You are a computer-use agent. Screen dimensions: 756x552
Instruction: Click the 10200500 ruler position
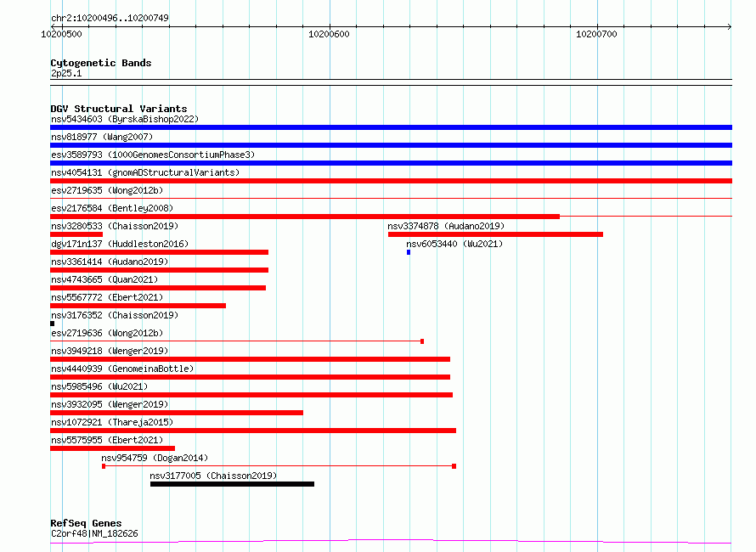tap(61, 34)
